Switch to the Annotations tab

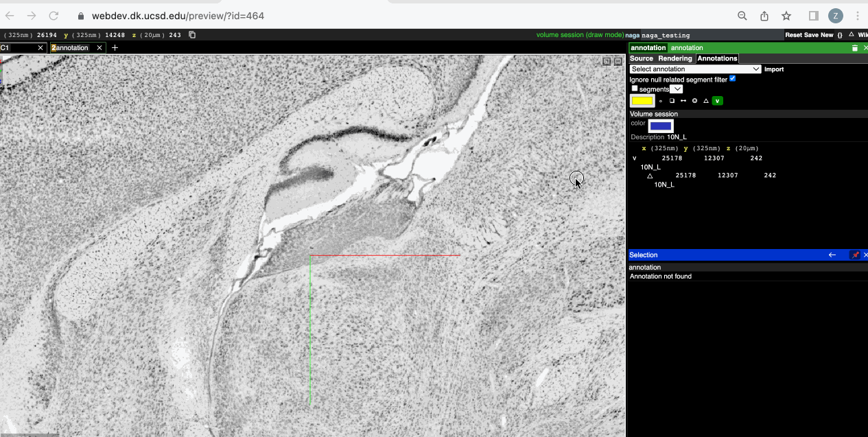717,58
